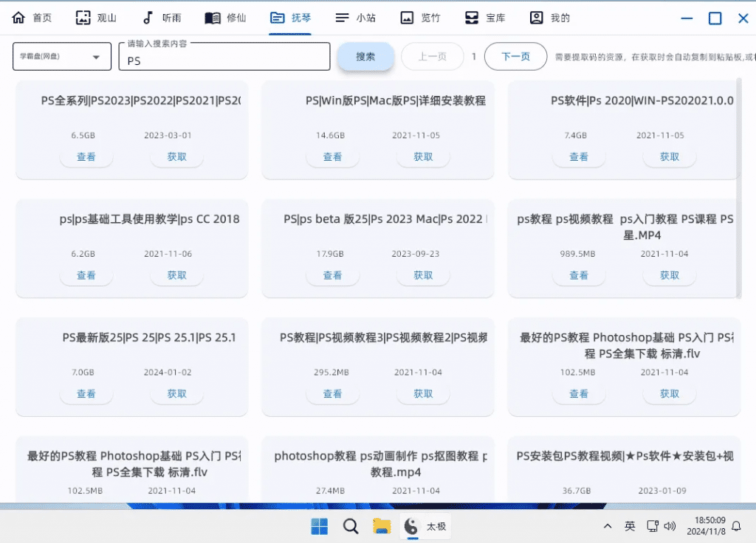The height and width of the screenshot is (543, 756).
Task: Click the 小站 list lines icon
Action: [x=342, y=18]
